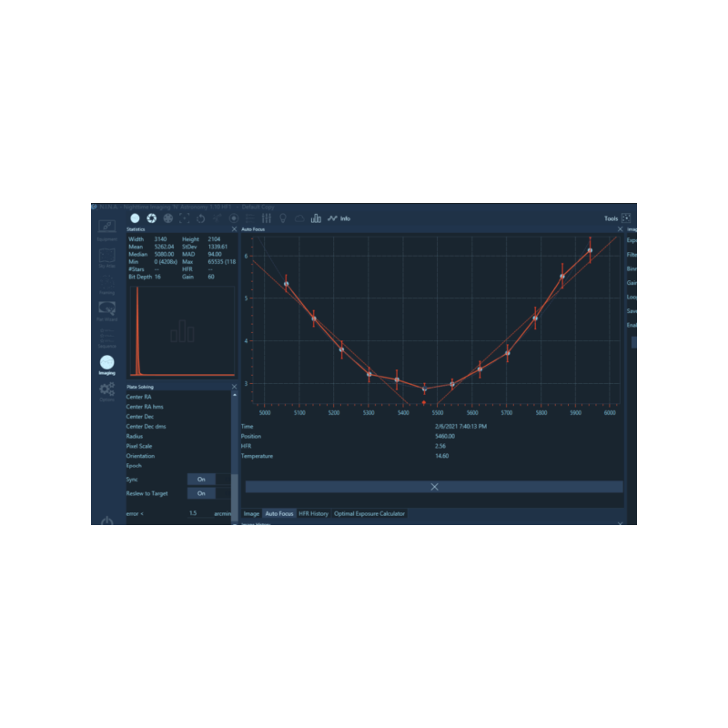Edit the arcmin error threshold value field
The height and width of the screenshot is (728, 728).
[x=193, y=511]
